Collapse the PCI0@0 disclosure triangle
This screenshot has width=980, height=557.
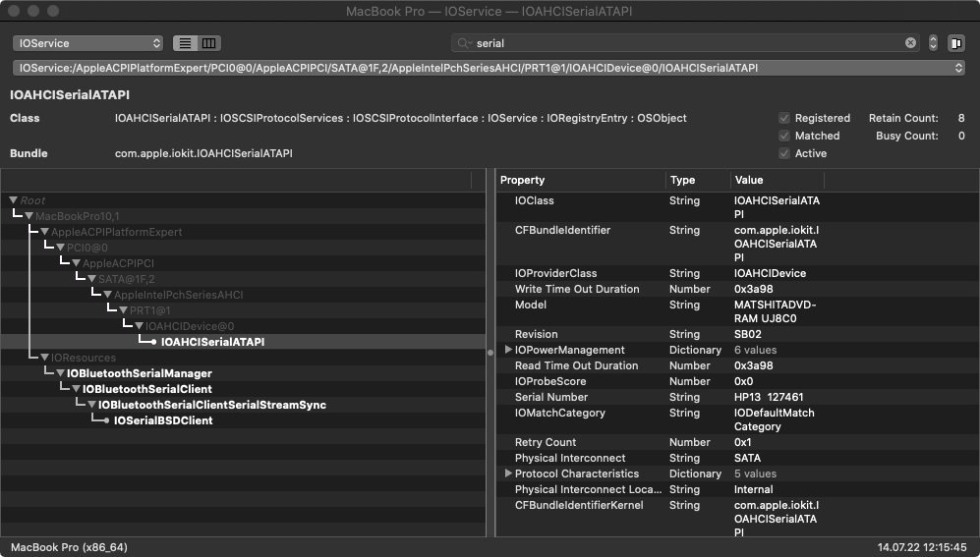tap(60, 248)
